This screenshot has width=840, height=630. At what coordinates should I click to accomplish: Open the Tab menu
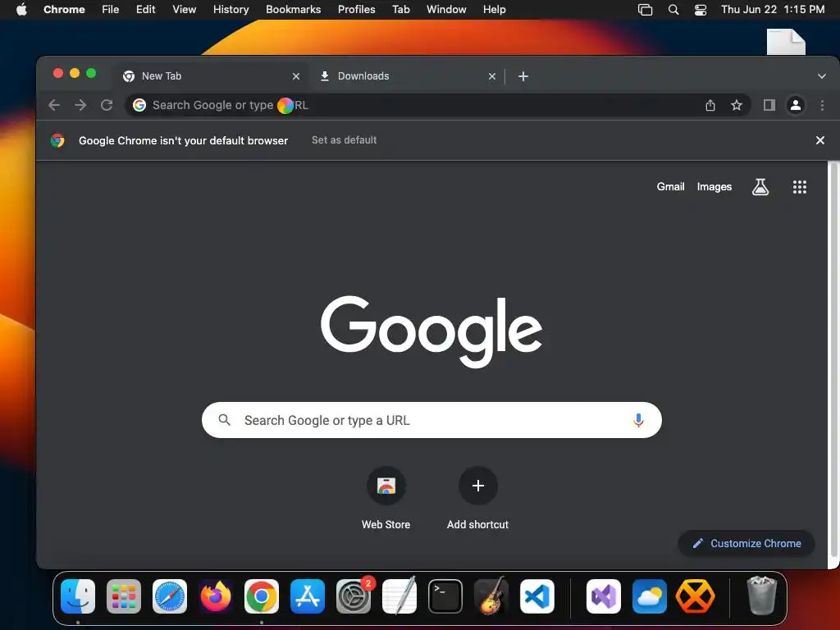400,9
